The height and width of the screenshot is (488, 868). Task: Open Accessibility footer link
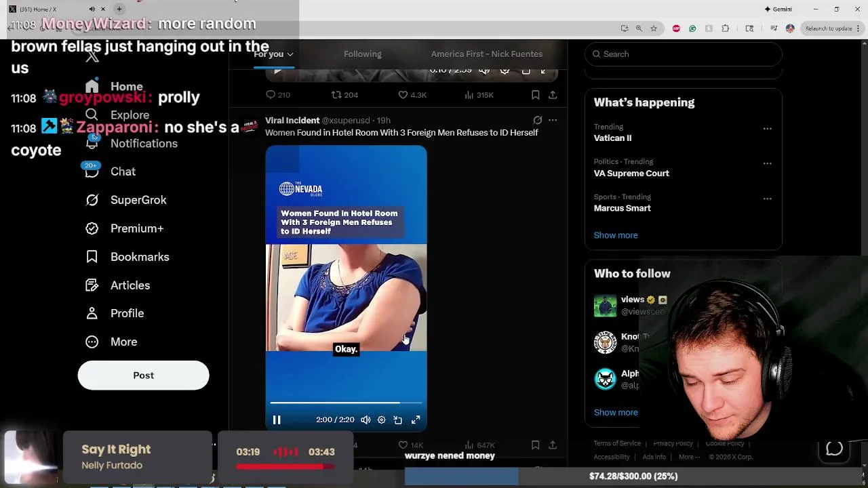612,457
